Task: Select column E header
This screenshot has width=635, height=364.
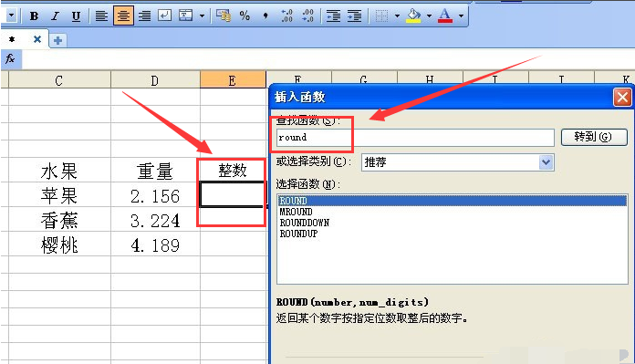Action: tap(233, 79)
